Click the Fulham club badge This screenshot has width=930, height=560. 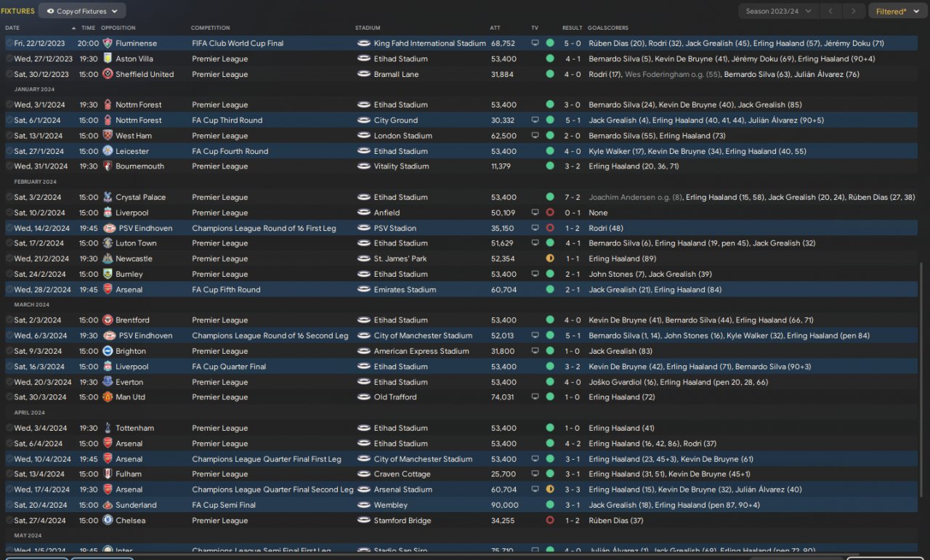[x=108, y=474]
